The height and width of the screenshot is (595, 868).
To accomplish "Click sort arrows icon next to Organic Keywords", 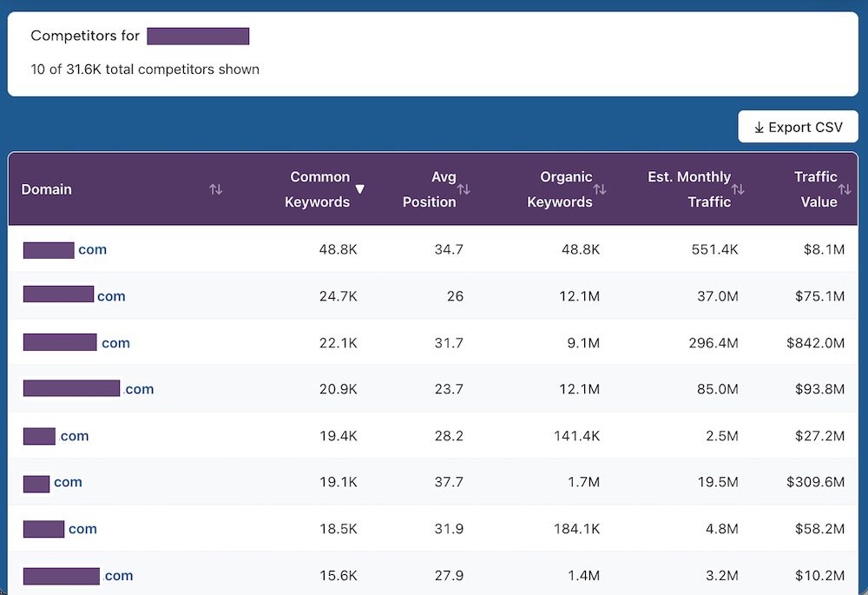I will pyautogui.click(x=600, y=189).
